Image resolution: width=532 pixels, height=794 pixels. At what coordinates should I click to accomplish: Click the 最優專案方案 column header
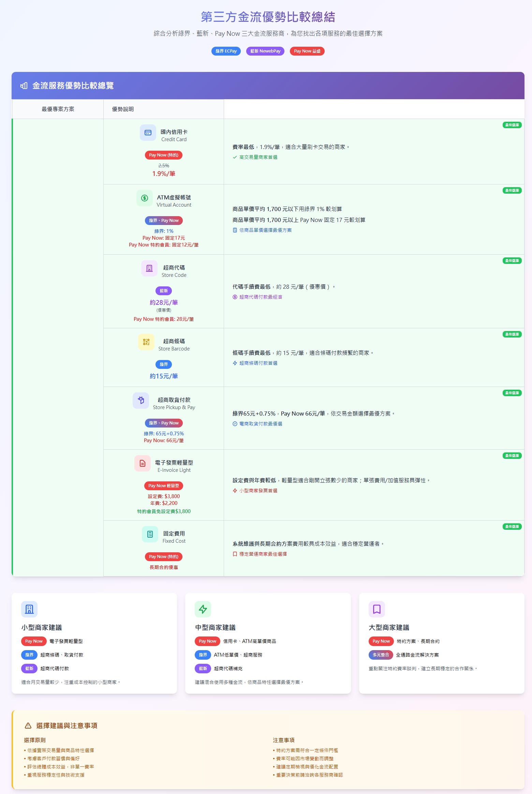[x=58, y=109]
